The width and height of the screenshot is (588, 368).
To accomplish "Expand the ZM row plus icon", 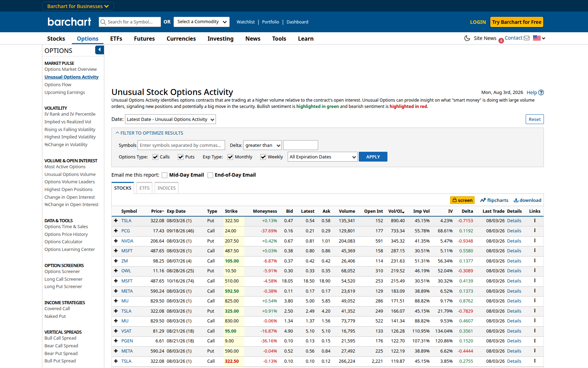I will coord(116,261).
